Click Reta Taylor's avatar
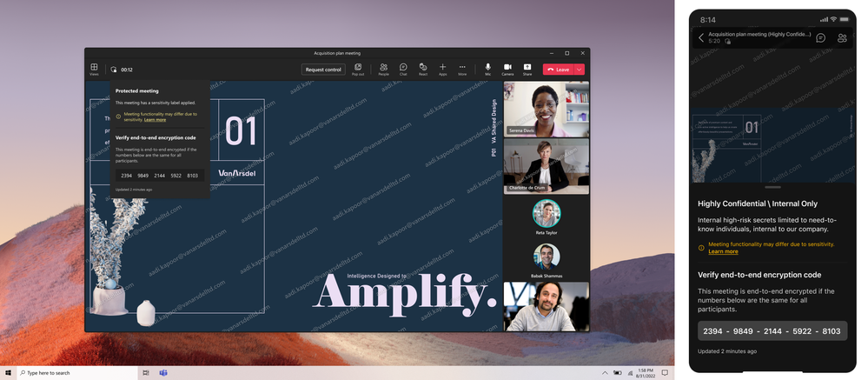This screenshot has height=380, width=868. pyautogui.click(x=547, y=213)
